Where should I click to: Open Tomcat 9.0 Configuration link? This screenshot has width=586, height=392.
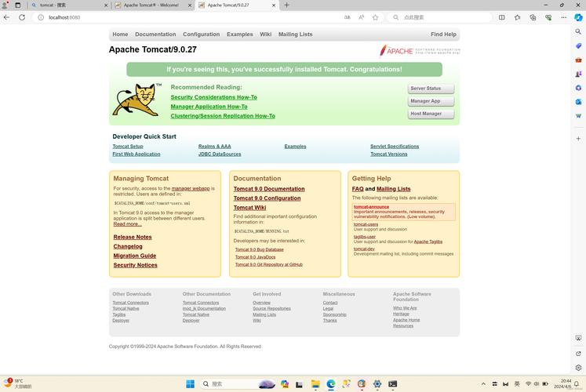[267, 198]
